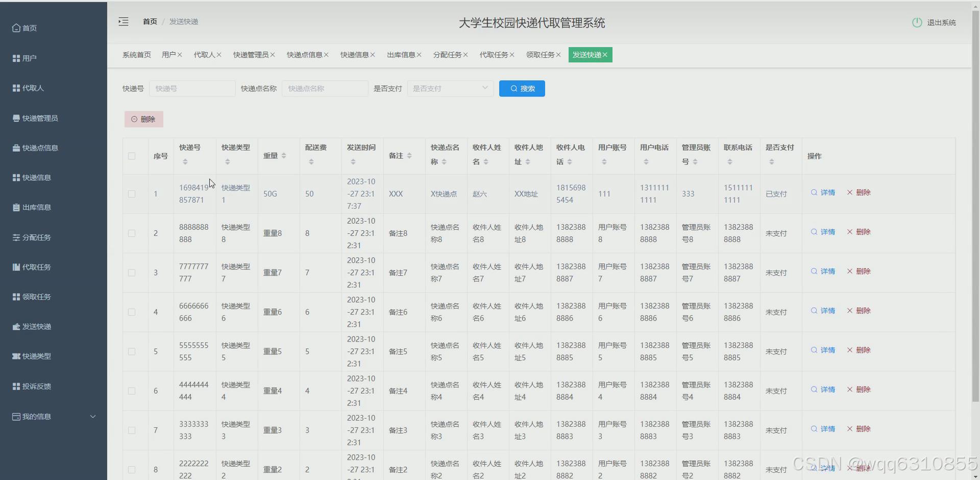Switch to the 分配任务 tab
The width and height of the screenshot is (980, 480).
[448, 55]
